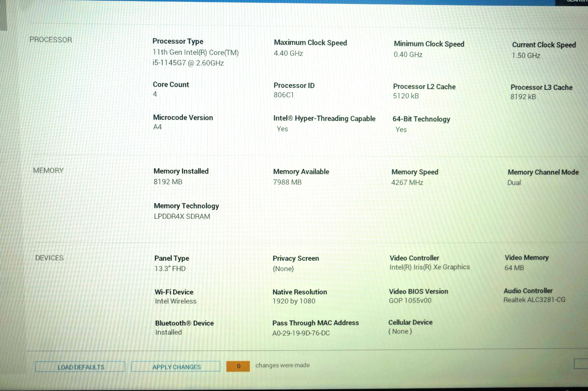
Task: Click the Minimum Clock Speed label
Action: click(x=429, y=44)
